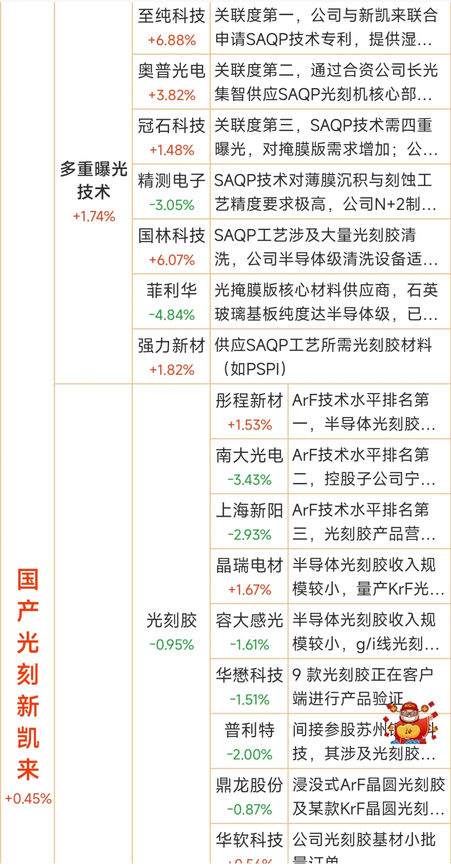The width and height of the screenshot is (451, 868).
Task: Tap the 9 款光刻胶正在客户端 description
Action: click(x=369, y=686)
